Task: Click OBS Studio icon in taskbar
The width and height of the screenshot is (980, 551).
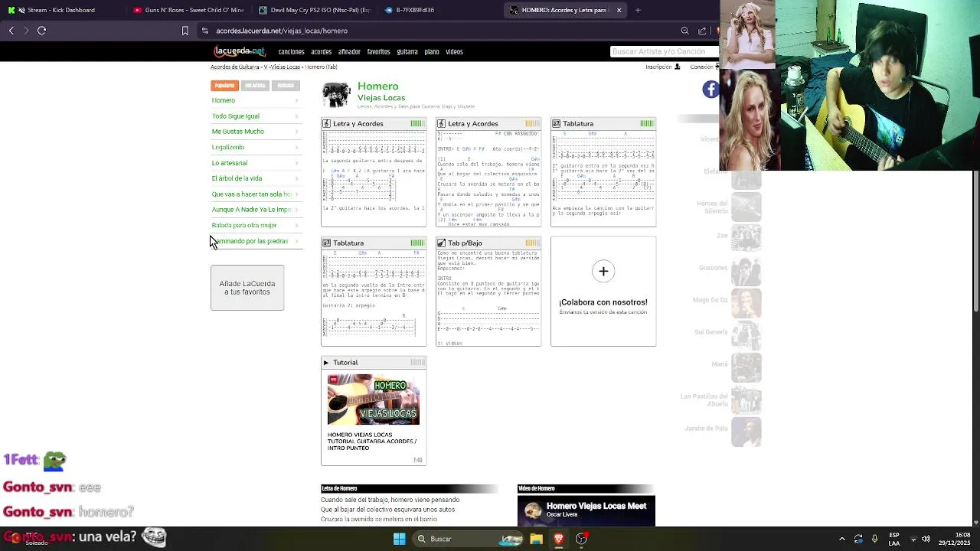Action: [x=582, y=539]
